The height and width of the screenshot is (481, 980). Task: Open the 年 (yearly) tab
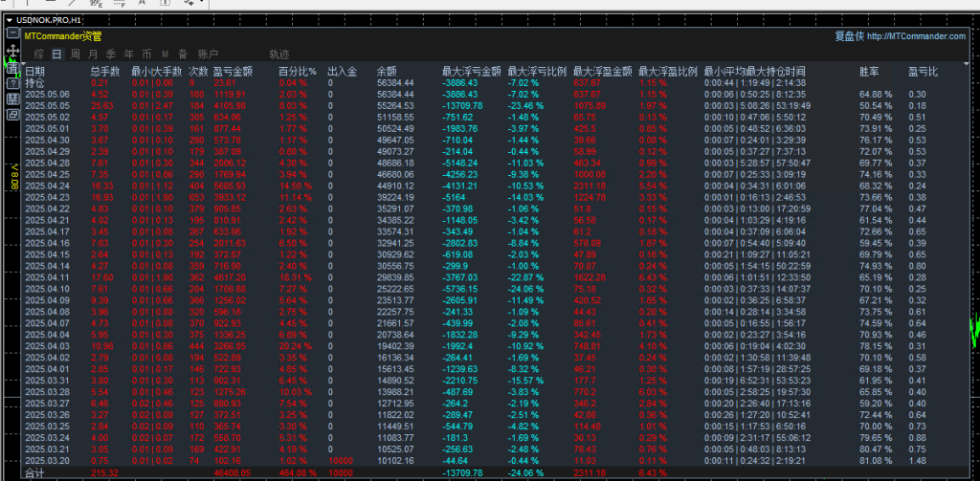(128, 55)
